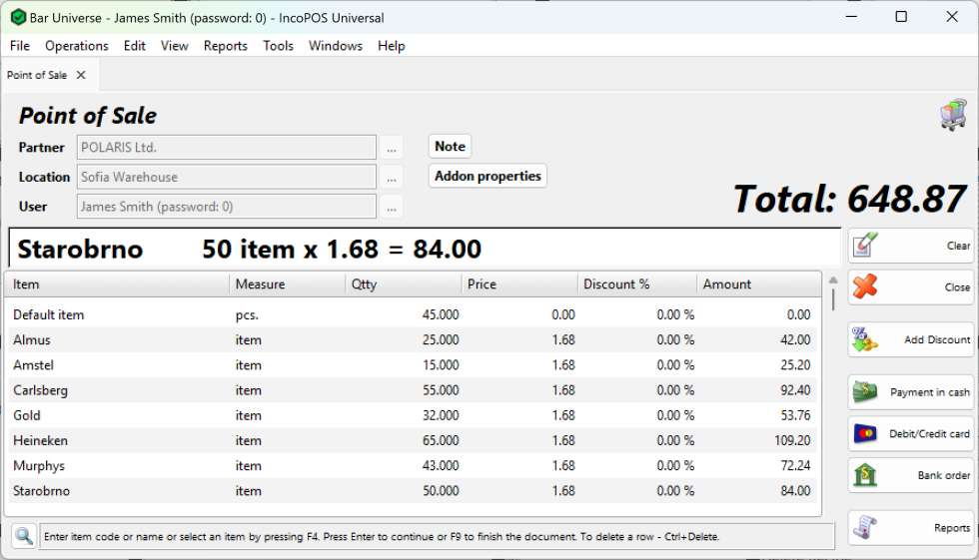Click the User field James Smith
979x560 pixels.
(227, 207)
